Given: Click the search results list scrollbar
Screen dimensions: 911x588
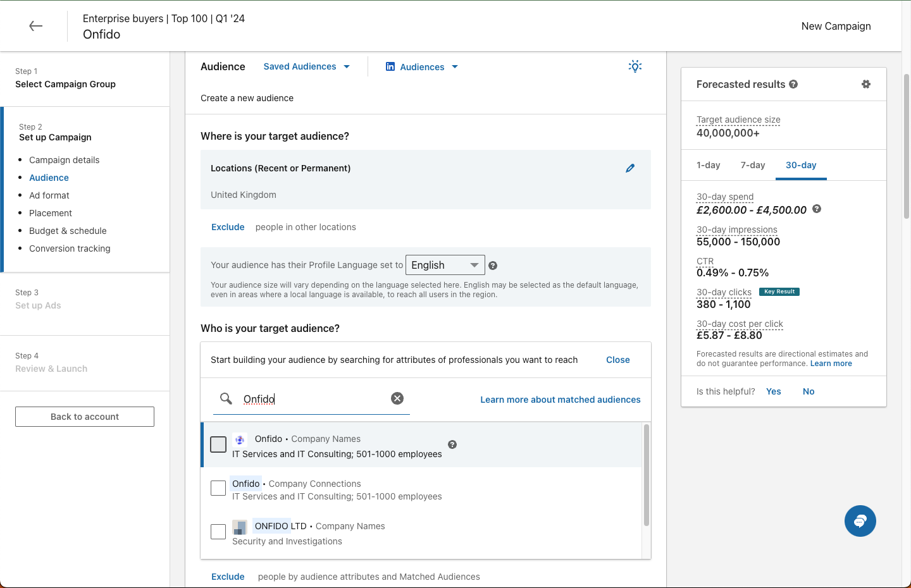Looking at the screenshot, I should (x=646, y=475).
